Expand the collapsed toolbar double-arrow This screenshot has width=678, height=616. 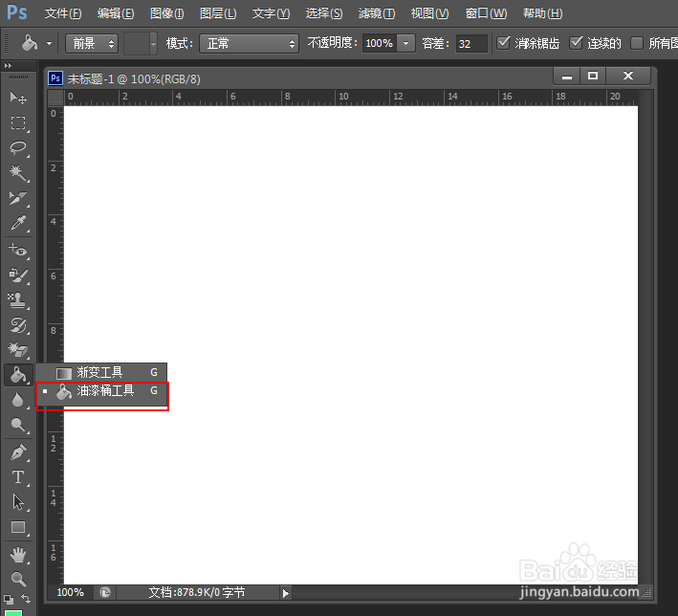tap(8, 65)
